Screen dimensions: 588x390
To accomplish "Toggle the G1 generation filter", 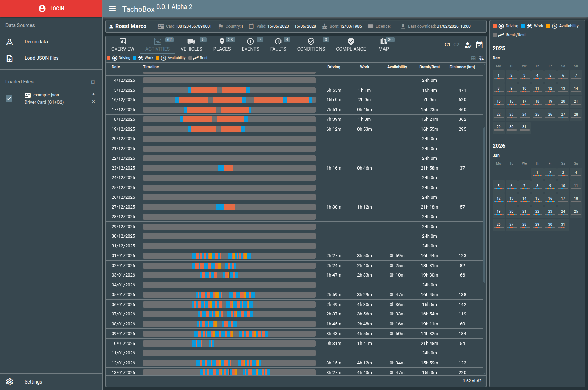I will click(x=447, y=45).
